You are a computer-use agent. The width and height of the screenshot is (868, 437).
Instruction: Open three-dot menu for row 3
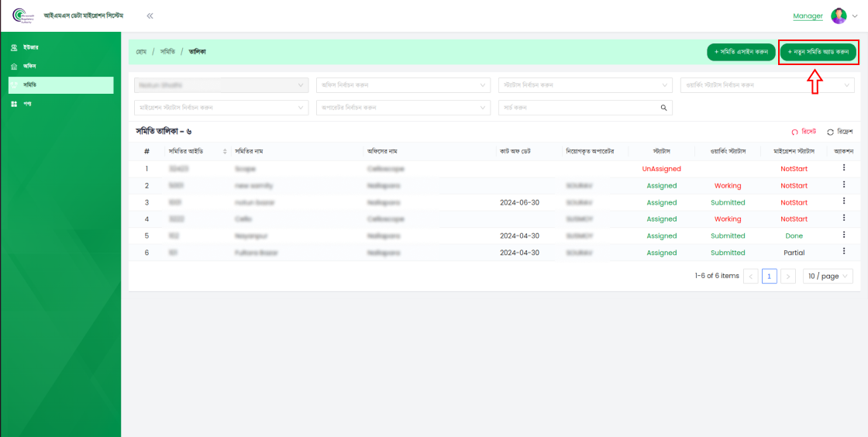pyautogui.click(x=844, y=202)
